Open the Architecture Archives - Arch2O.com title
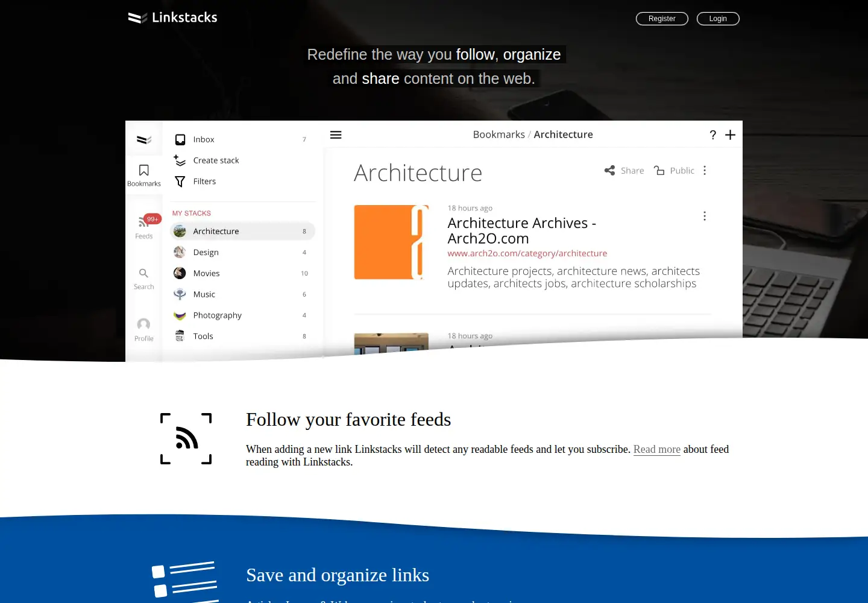 click(x=522, y=230)
